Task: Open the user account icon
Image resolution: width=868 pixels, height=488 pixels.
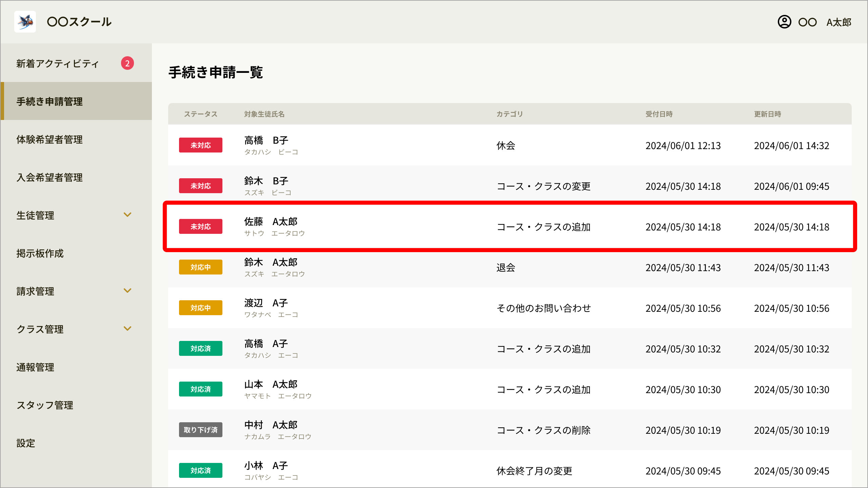Action: point(784,22)
